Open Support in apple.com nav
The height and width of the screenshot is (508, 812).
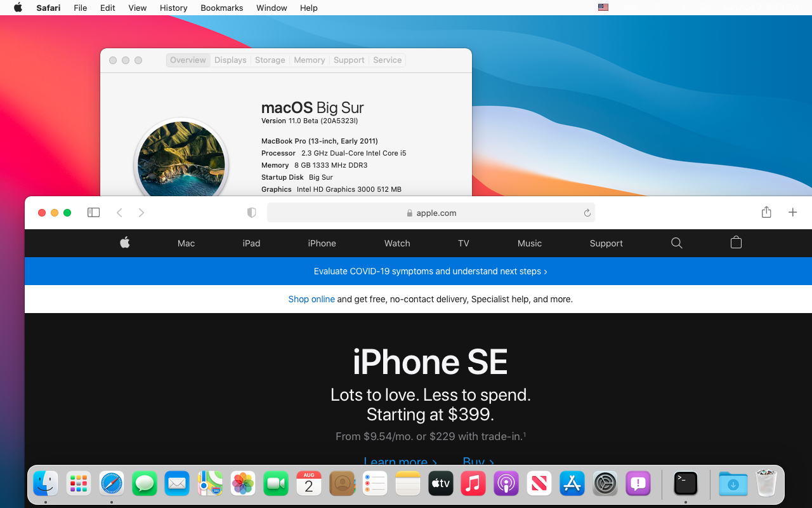click(606, 243)
